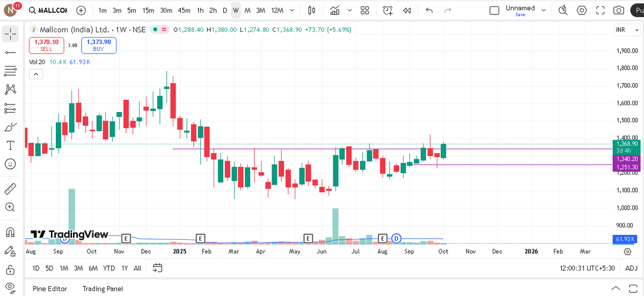Select the ruler measure tool
This screenshot has height=296, width=644.
(x=10, y=188)
